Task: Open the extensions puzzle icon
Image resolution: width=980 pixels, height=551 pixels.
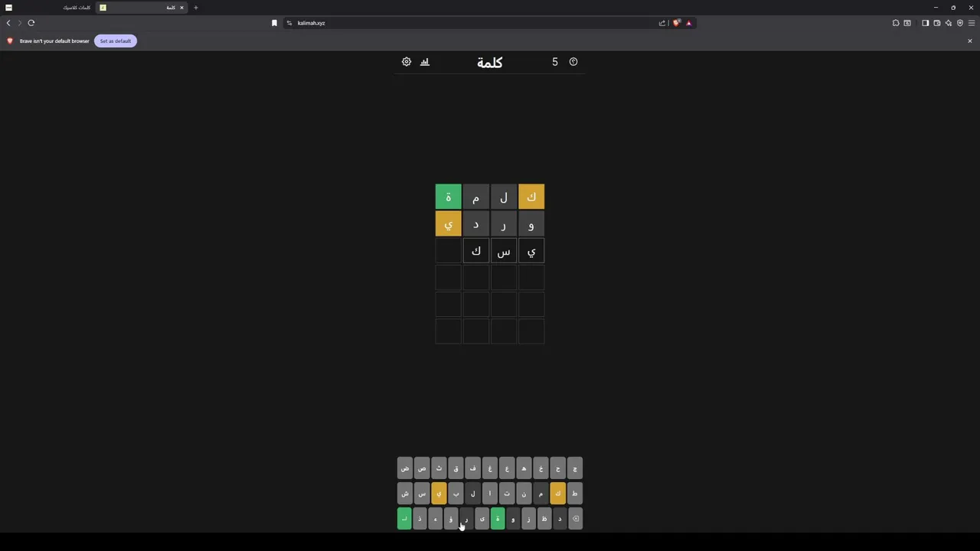Action: pos(896,23)
